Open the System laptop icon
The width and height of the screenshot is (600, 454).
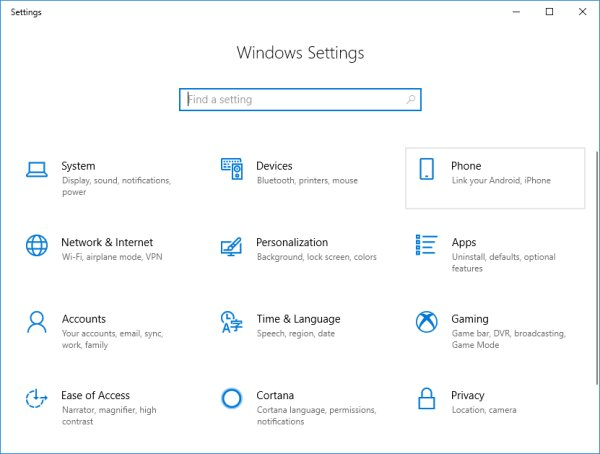[37, 170]
